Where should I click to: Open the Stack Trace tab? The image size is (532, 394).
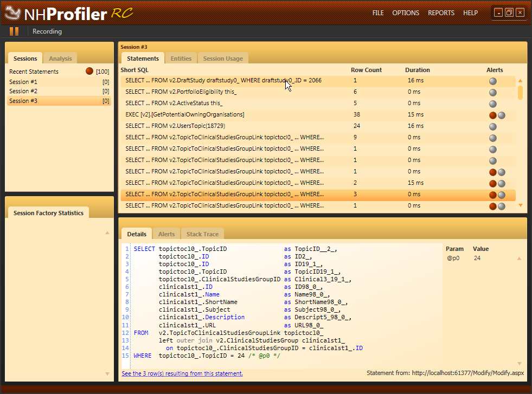202,234
